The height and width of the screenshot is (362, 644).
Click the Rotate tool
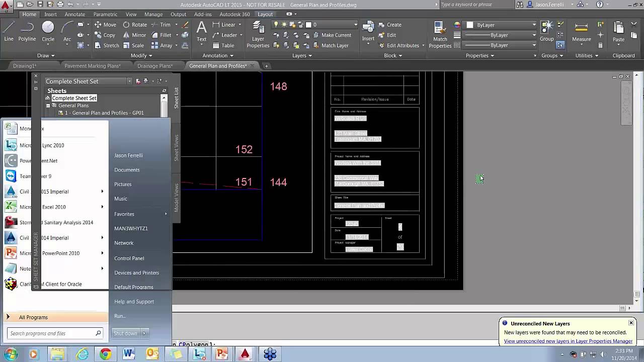tap(135, 25)
